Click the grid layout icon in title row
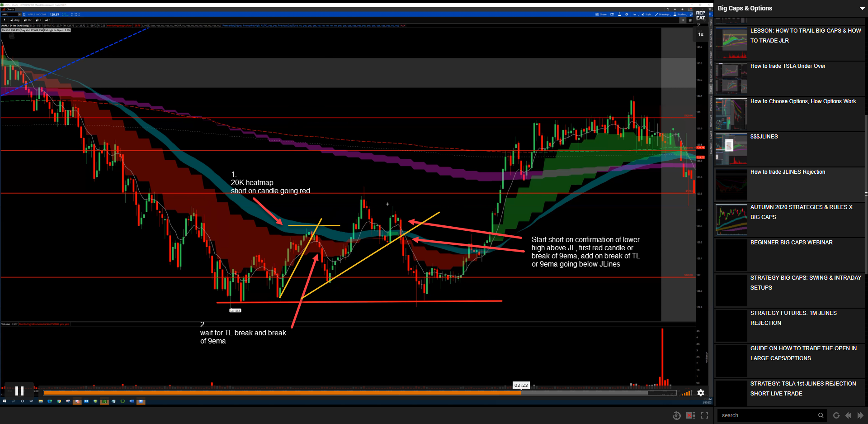The image size is (868, 424). tap(690, 9)
